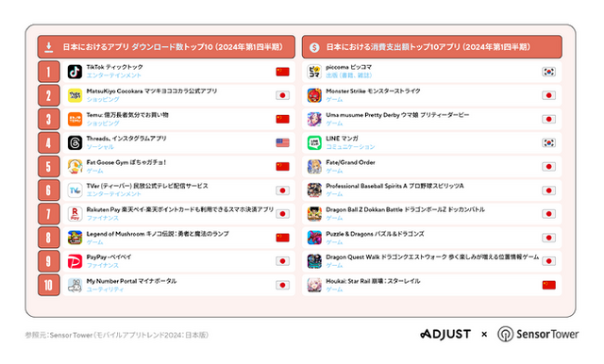Click the Sensor Tower logo
The height and width of the screenshot is (364, 604).
click(x=538, y=334)
